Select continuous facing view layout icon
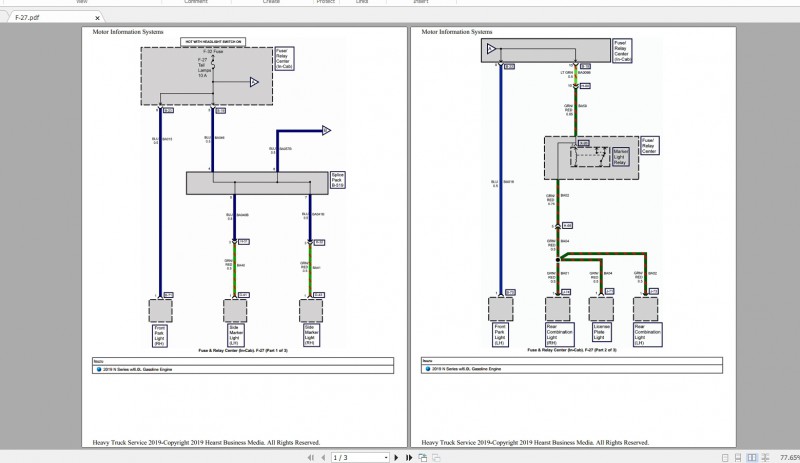Screen dimensions: 800x463 click(765, 458)
